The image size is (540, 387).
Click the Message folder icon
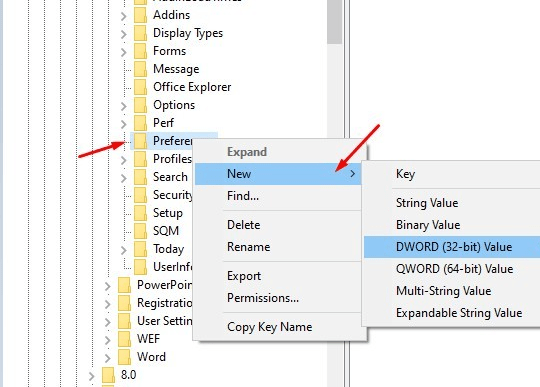(x=140, y=69)
